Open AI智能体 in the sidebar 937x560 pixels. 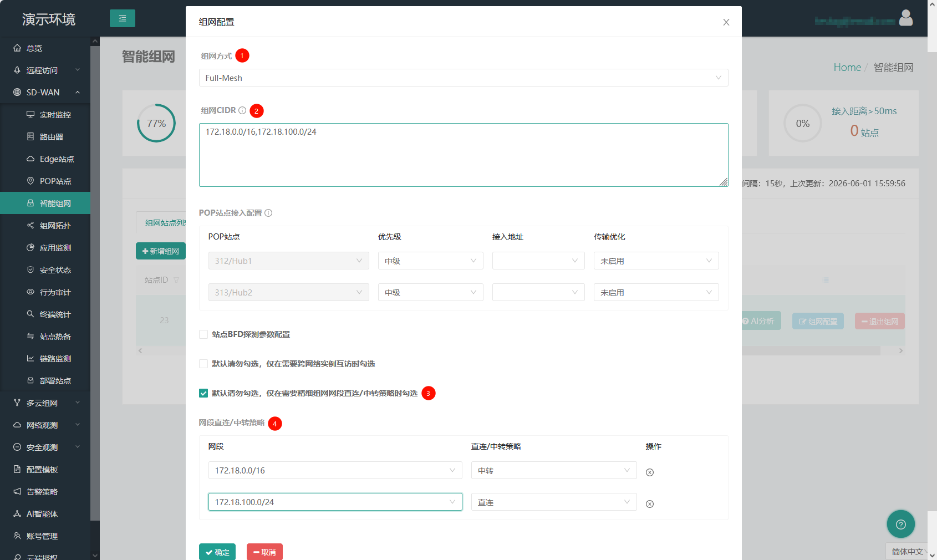[45, 514]
